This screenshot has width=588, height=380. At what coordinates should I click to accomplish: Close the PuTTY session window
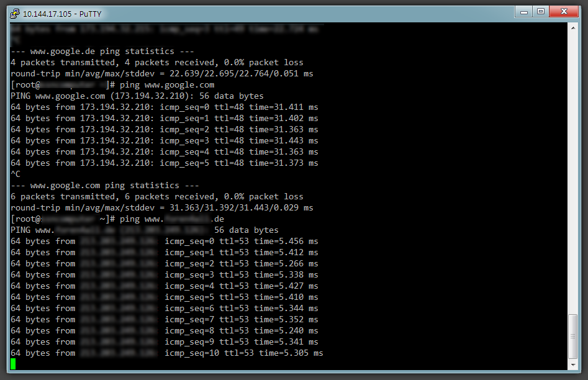[564, 12]
